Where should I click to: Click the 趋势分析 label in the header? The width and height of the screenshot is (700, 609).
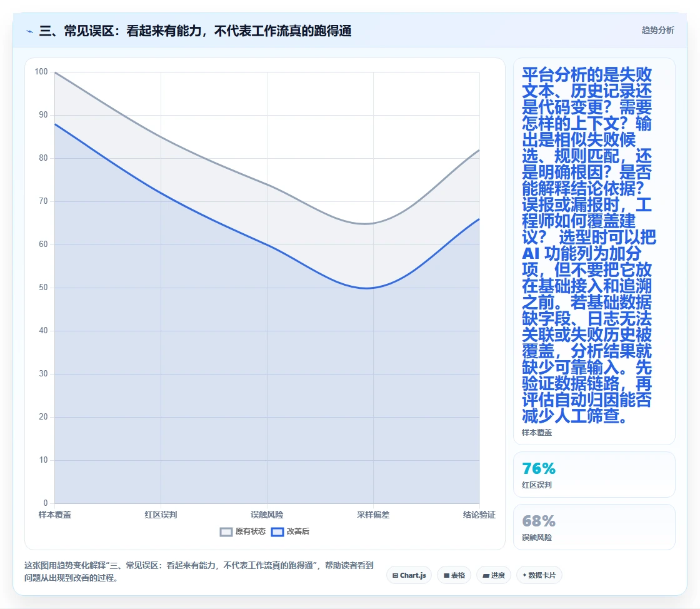pyautogui.click(x=657, y=31)
